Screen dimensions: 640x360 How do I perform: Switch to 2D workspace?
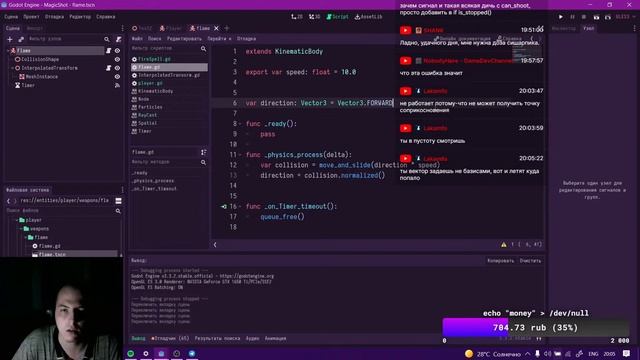click(297, 17)
